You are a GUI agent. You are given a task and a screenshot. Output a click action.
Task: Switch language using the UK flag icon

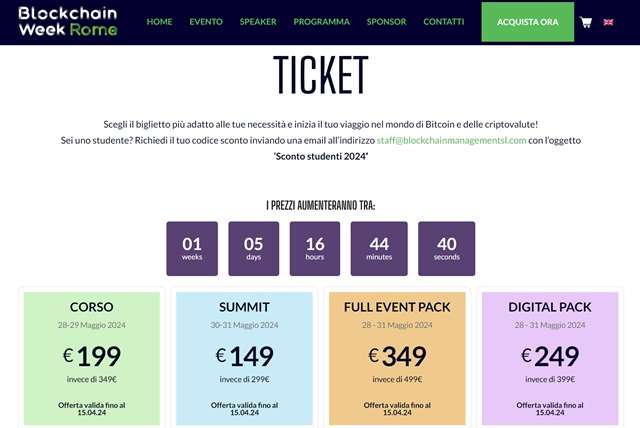609,21
